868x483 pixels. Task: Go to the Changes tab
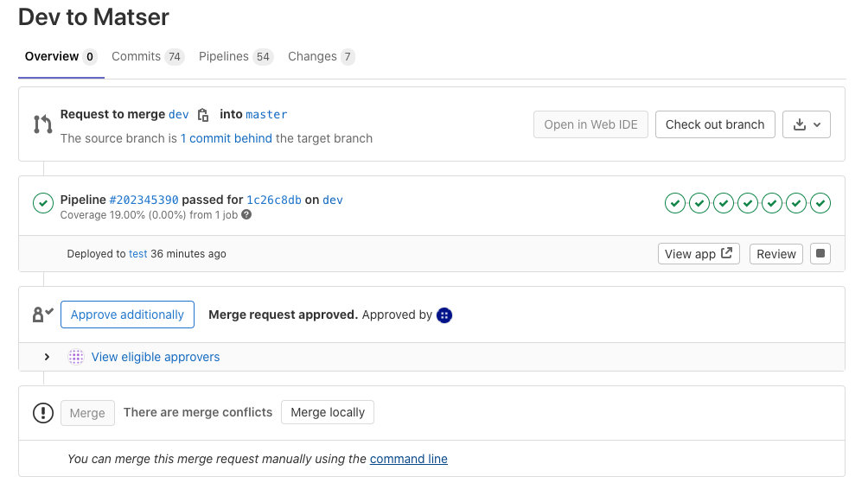click(321, 56)
